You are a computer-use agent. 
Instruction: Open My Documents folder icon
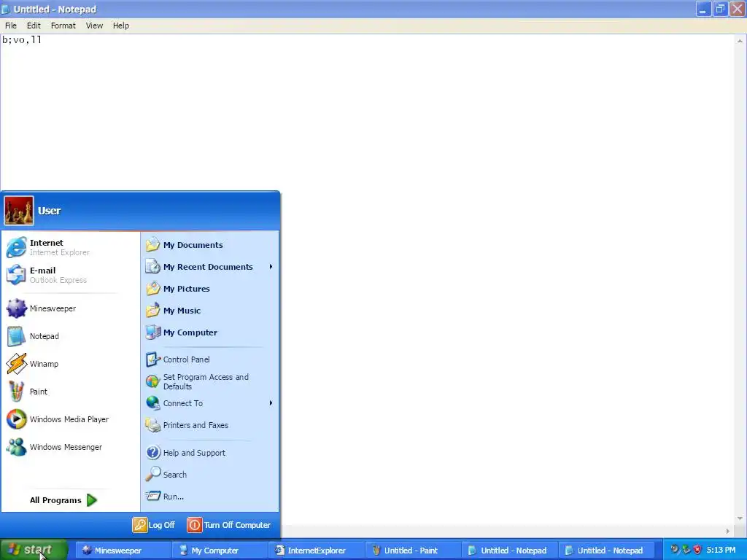pos(152,245)
